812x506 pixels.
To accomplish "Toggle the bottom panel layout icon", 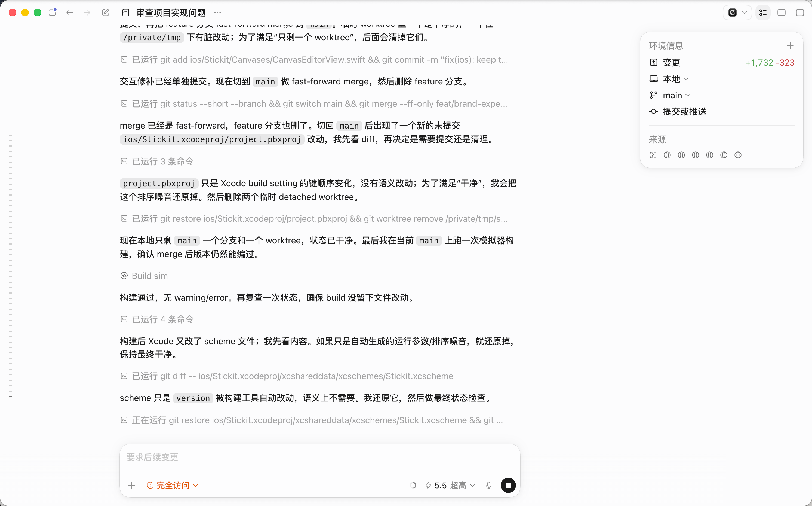I will tap(782, 13).
